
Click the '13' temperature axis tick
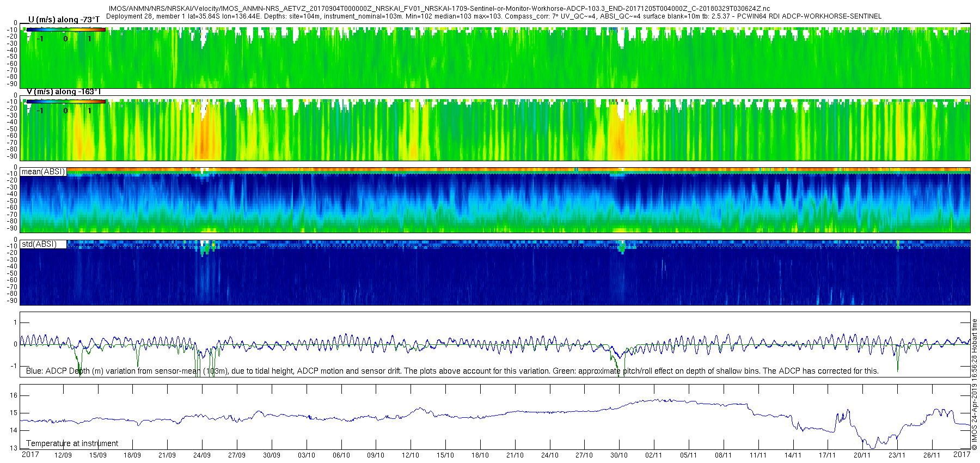coord(14,448)
